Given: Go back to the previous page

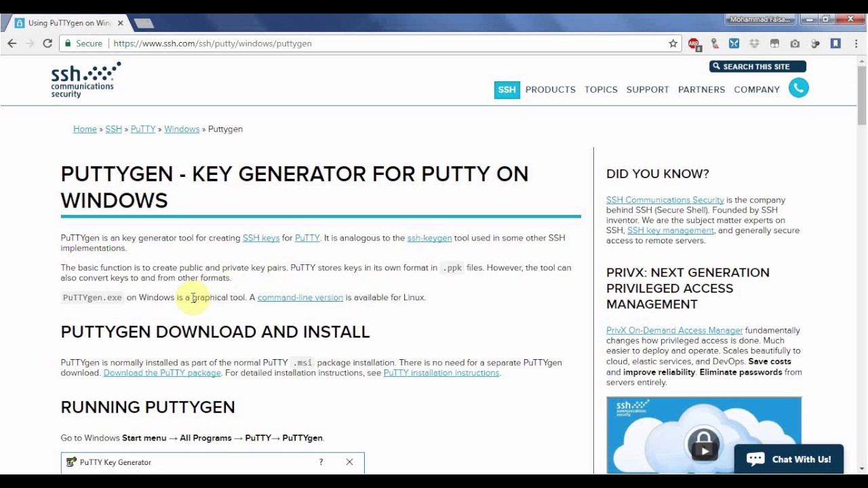Looking at the screenshot, I should (x=12, y=43).
